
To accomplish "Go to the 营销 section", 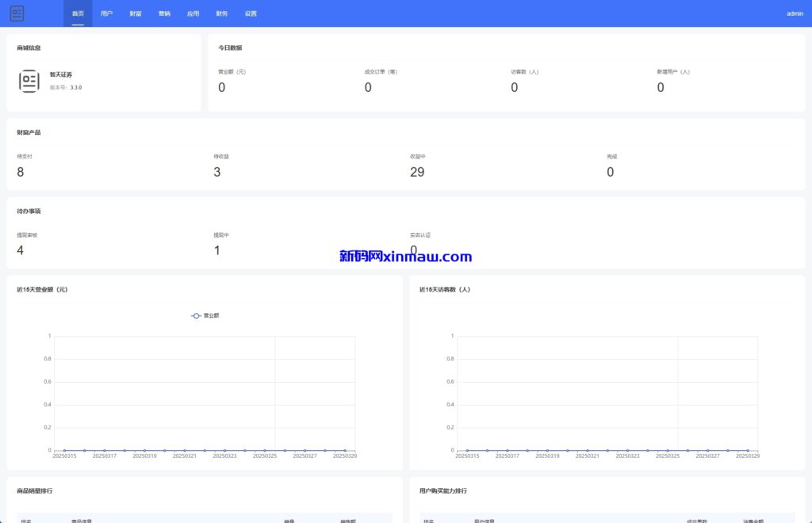I will 164,13.
